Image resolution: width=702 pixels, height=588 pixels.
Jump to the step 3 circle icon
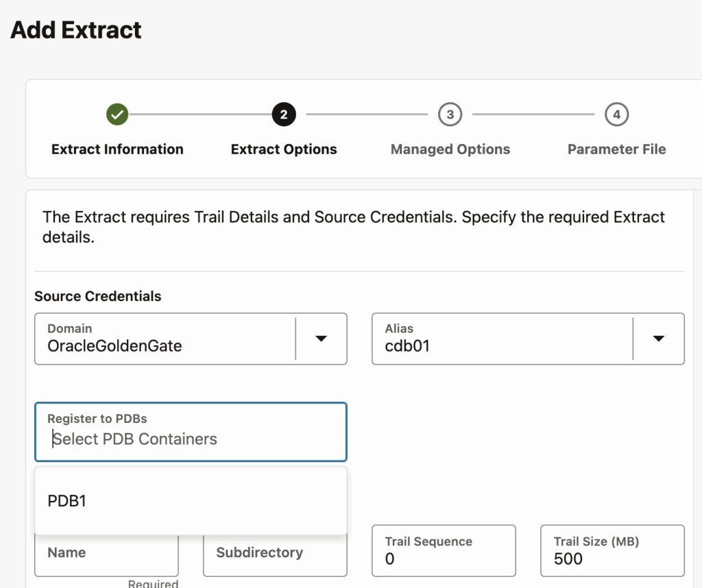coord(450,114)
